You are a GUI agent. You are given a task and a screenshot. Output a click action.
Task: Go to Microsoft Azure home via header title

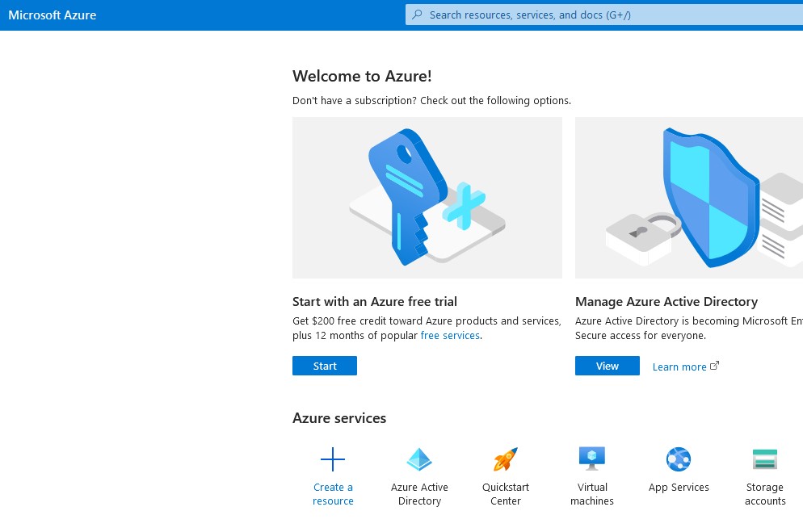53,15
